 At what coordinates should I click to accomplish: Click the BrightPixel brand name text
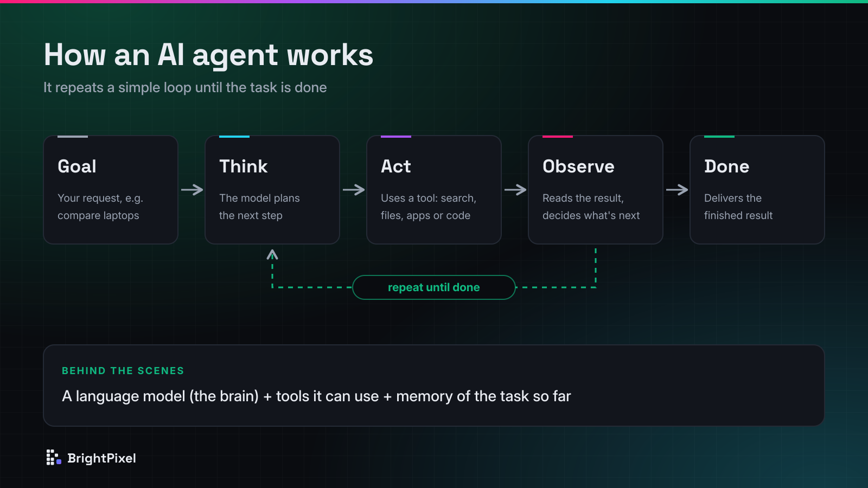click(101, 458)
